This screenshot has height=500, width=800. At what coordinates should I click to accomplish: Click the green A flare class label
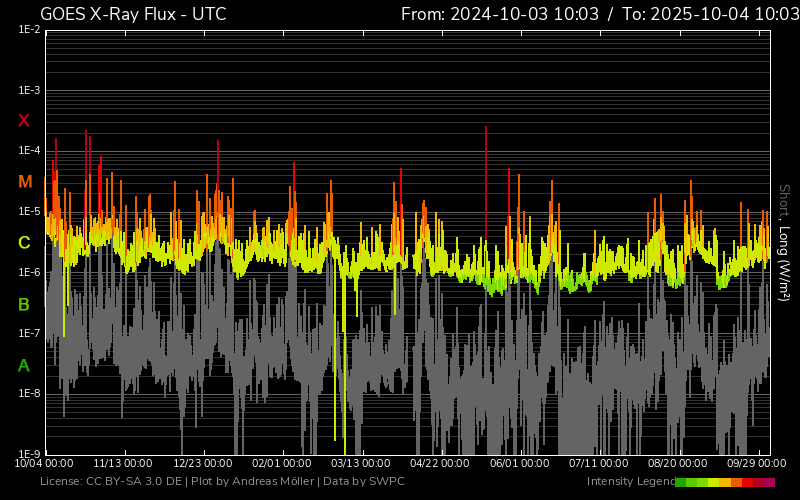click(x=24, y=365)
